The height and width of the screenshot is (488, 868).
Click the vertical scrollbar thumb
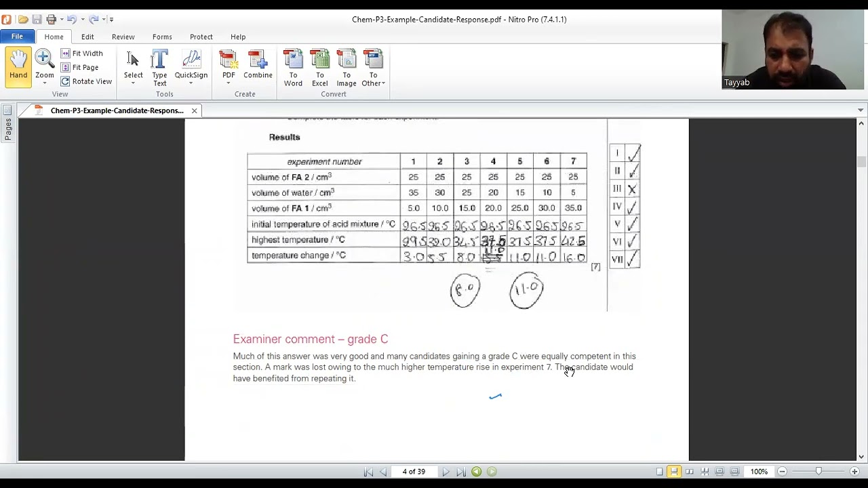[x=861, y=161]
